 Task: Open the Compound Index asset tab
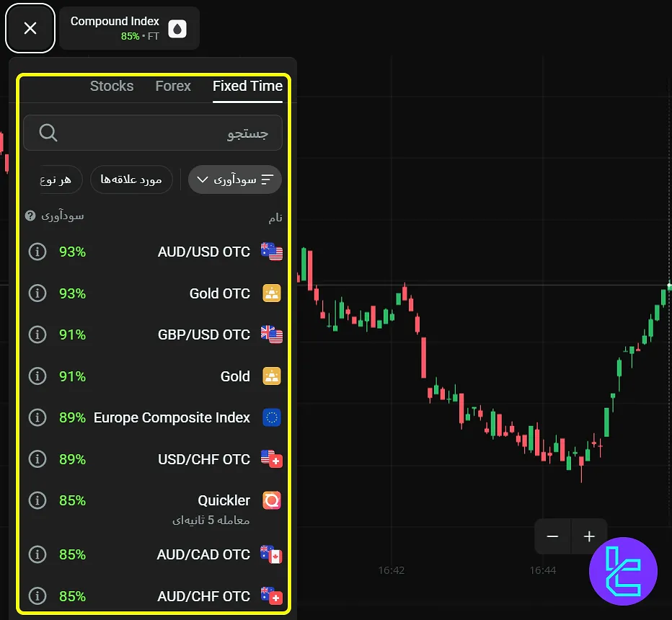pos(128,28)
